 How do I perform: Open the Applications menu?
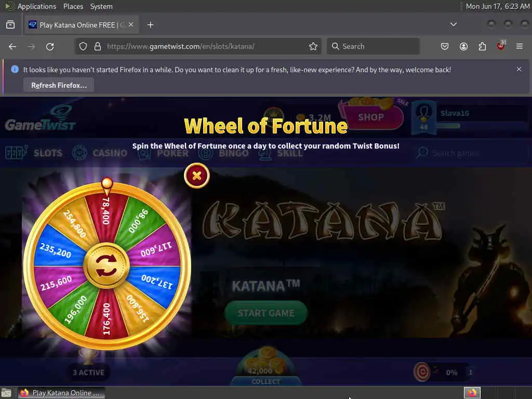37,6
